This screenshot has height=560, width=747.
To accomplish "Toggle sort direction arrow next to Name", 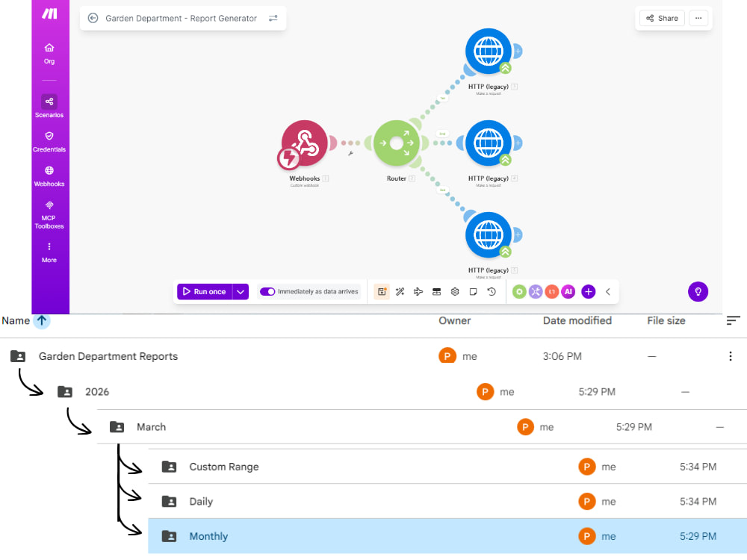I will tap(42, 320).
